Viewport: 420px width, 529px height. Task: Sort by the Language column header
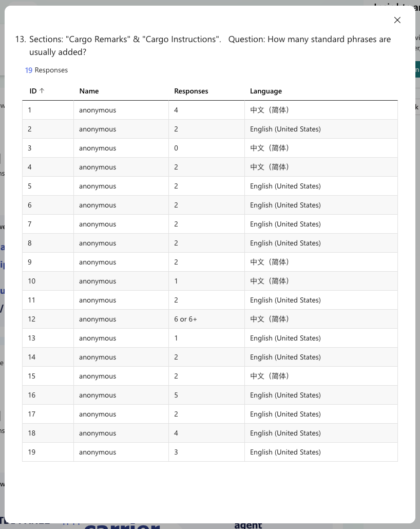266,91
